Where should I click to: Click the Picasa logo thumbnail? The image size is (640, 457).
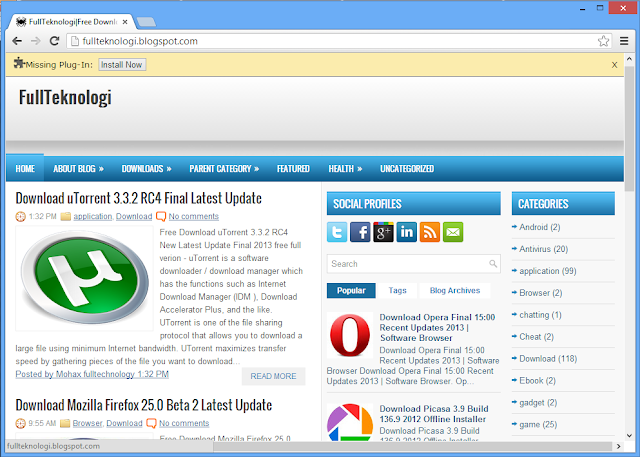(x=350, y=422)
